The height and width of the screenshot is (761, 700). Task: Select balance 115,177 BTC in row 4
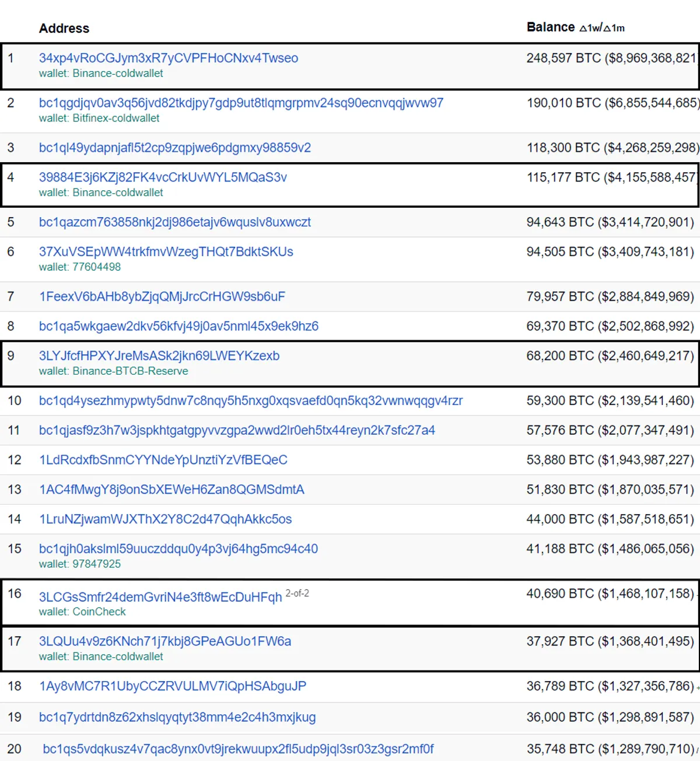point(612,177)
